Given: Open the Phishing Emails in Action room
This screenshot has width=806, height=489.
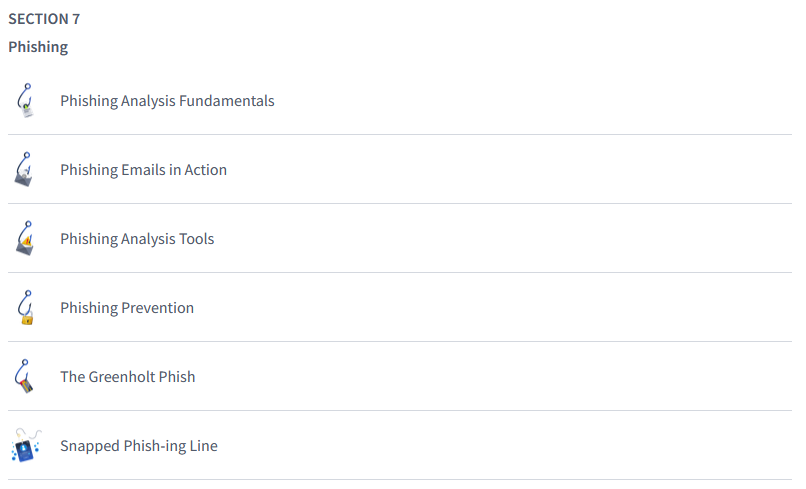Looking at the screenshot, I should (143, 170).
